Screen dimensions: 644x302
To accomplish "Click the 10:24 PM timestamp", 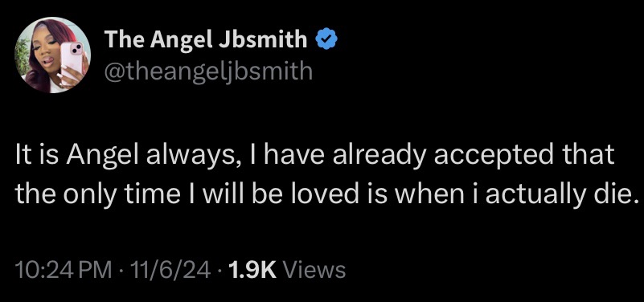I will 63,270.
